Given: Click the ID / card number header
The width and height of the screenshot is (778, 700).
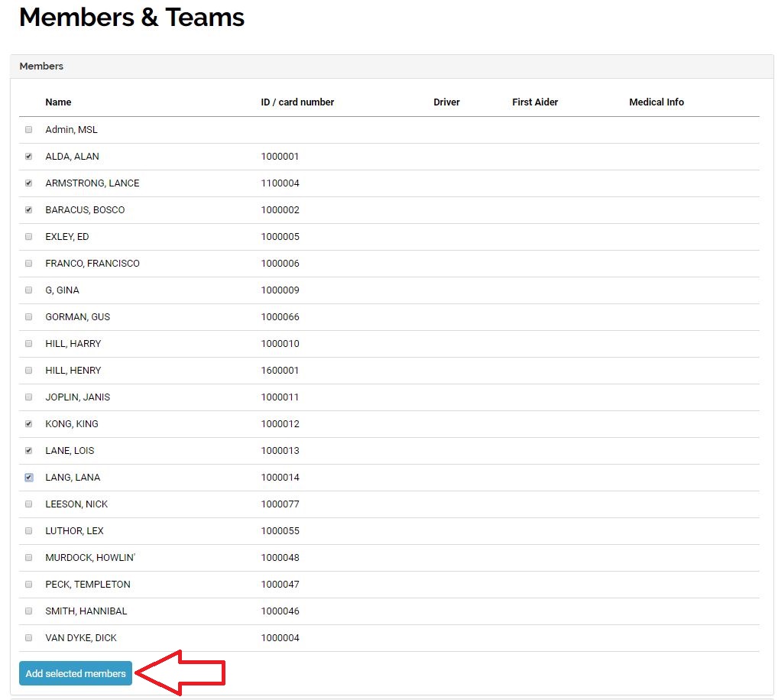Looking at the screenshot, I should click(x=297, y=102).
